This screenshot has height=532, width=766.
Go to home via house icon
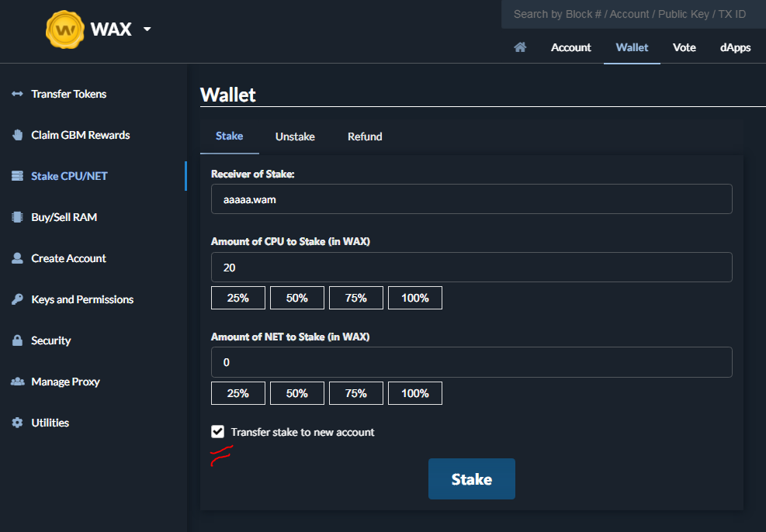(x=520, y=47)
